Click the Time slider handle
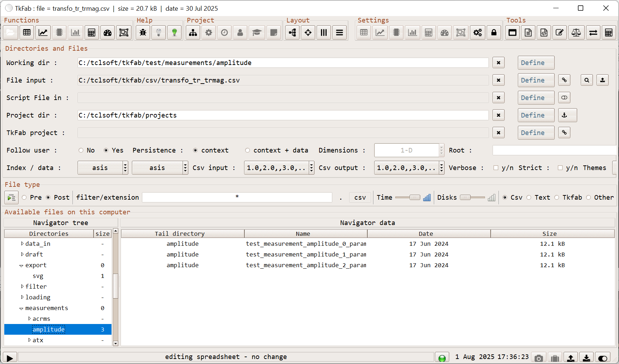Image resolution: width=619 pixels, height=364 pixels. pos(415,198)
